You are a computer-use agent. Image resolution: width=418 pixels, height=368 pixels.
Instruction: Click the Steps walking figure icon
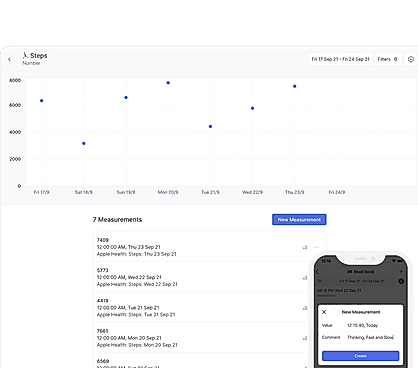[25, 55]
